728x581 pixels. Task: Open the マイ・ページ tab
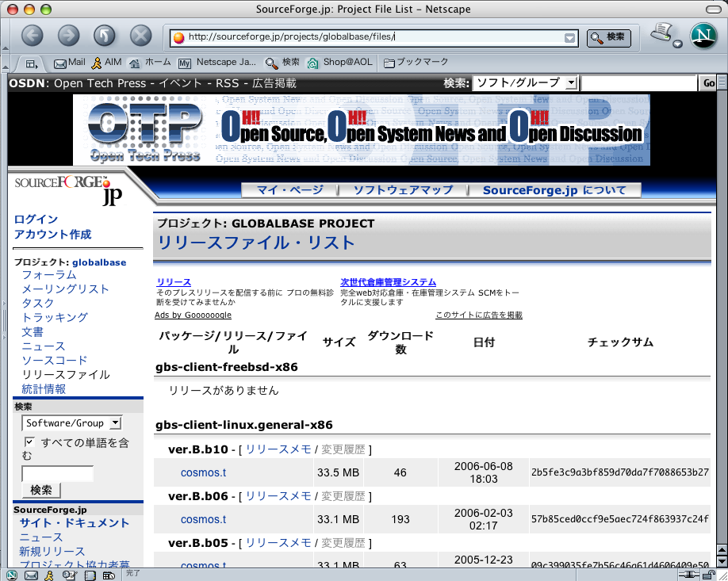tap(289, 190)
